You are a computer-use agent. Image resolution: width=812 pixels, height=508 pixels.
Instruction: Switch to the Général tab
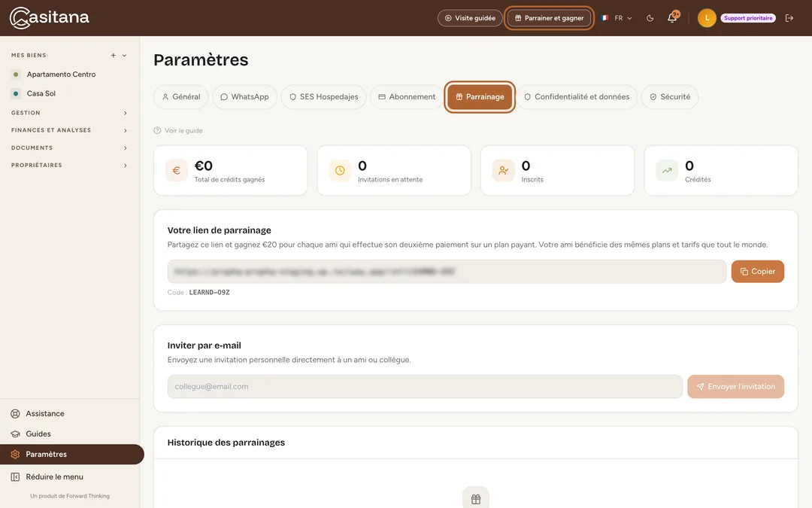pos(180,97)
